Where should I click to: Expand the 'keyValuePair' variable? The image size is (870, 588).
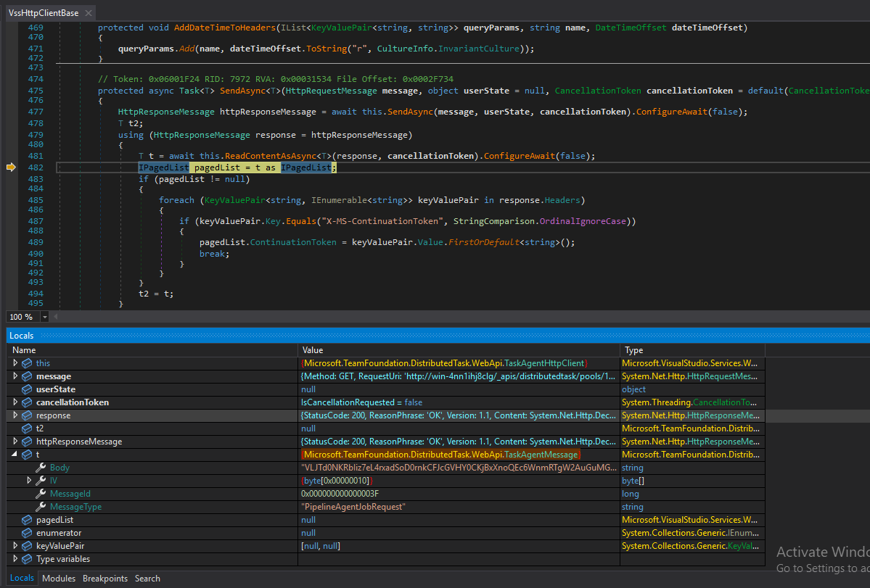15,546
